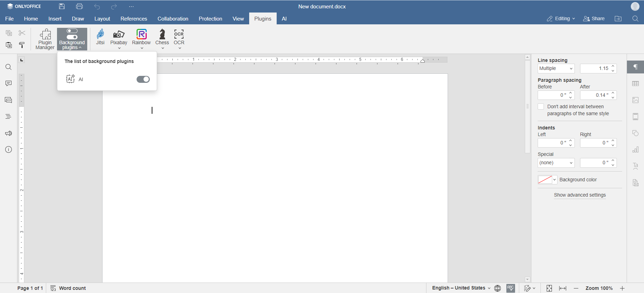The width and height of the screenshot is (644, 293).
Task: Open table settings in right sidebar
Action: (635, 84)
